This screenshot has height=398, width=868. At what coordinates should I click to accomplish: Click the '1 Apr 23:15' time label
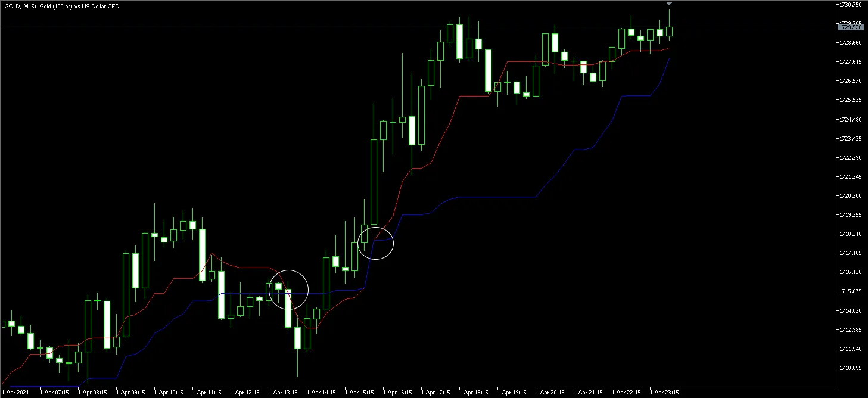click(x=664, y=393)
